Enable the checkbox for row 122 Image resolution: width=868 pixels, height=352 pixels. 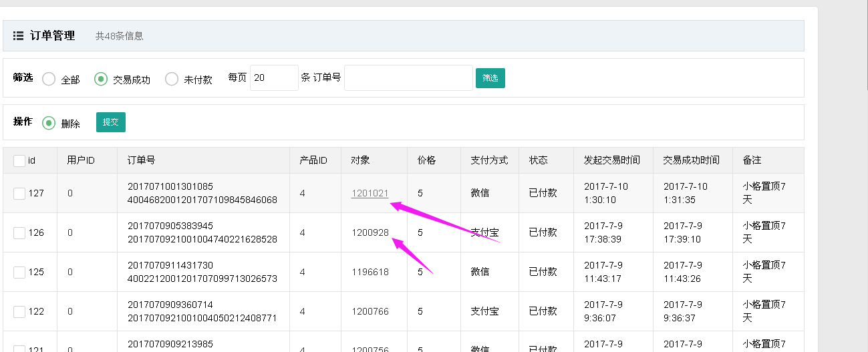tap(19, 311)
